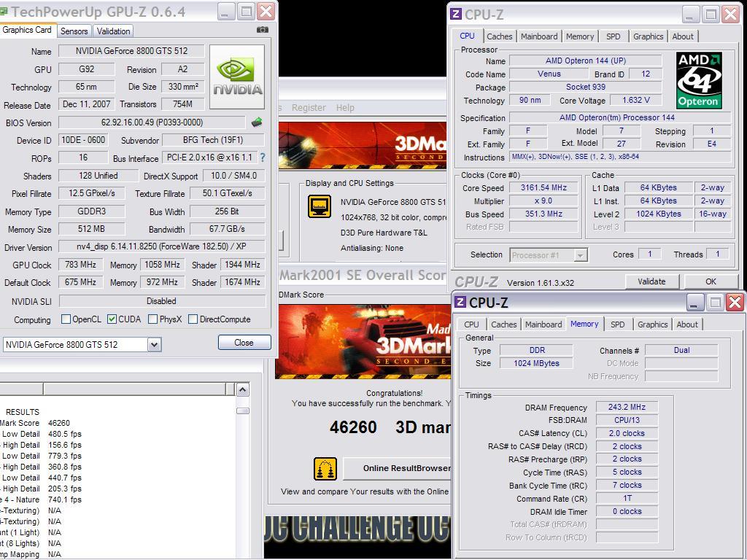Click the Driver Version field in GPU-Z
747x560 pixels.
click(161, 246)
